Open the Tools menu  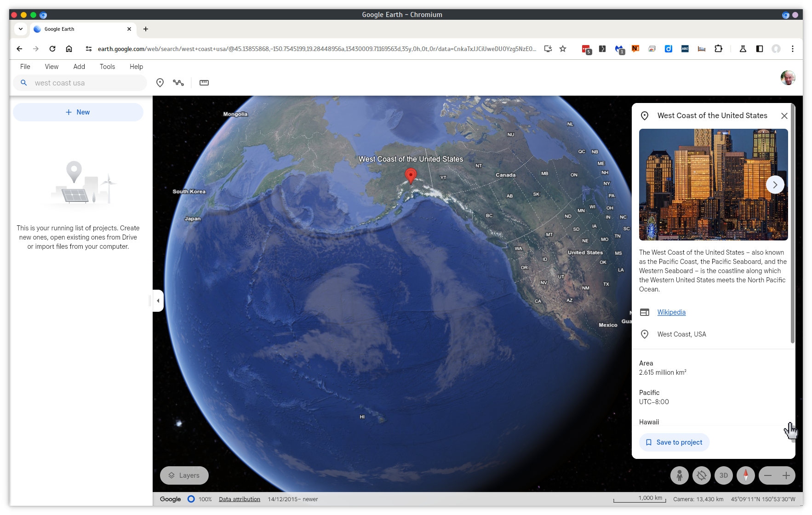click(107, 67)
